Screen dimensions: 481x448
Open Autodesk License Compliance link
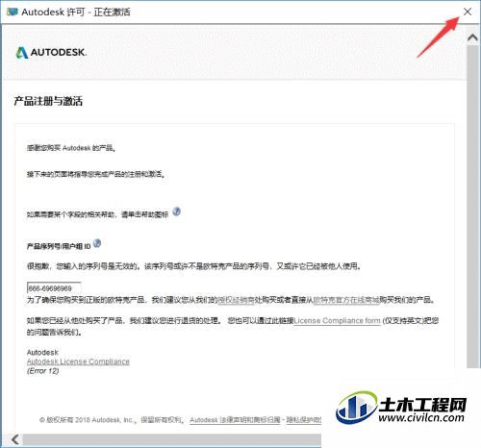(x=78, y=361)
